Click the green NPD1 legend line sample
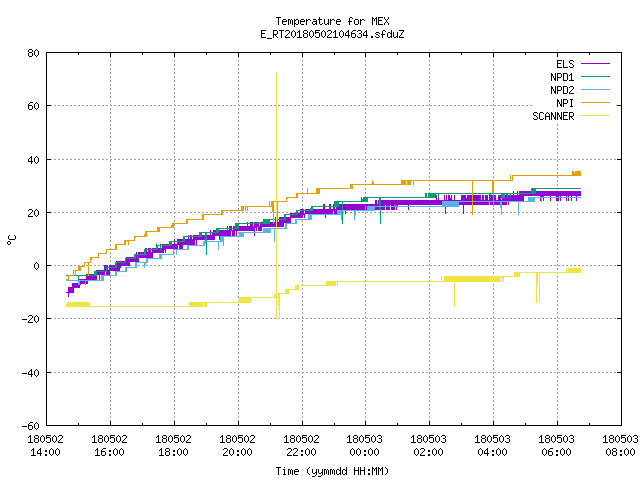 595,76
